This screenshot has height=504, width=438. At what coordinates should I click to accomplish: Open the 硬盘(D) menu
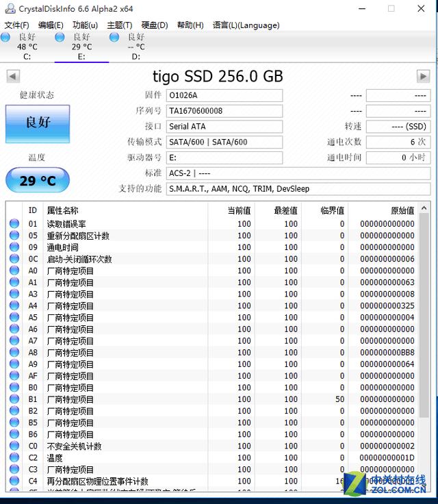pos(155,25)
